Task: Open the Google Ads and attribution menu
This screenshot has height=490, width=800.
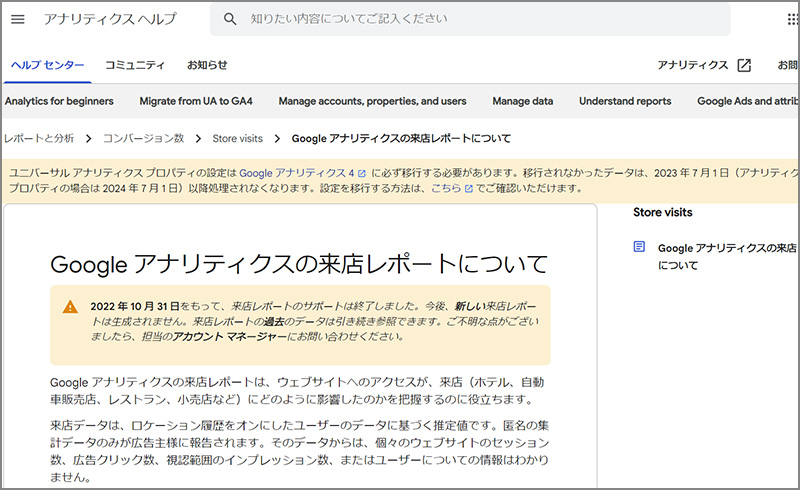Action: pos(748,101)
